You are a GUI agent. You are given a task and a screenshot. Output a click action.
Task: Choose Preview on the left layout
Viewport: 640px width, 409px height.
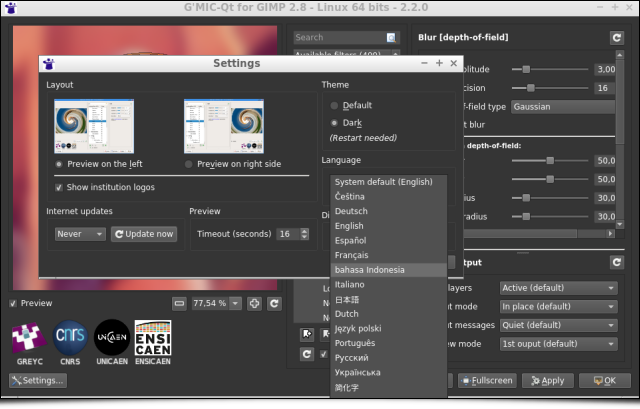pos(59,164)
